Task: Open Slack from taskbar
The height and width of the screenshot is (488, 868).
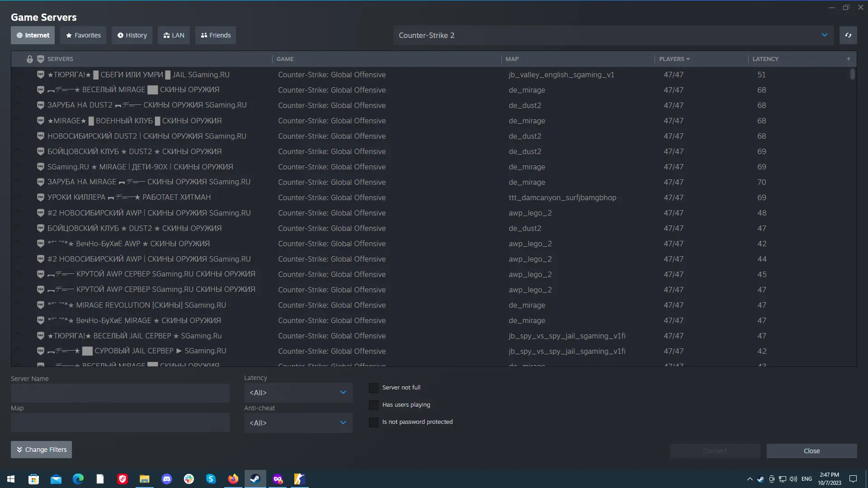Action: click(189, 479)
